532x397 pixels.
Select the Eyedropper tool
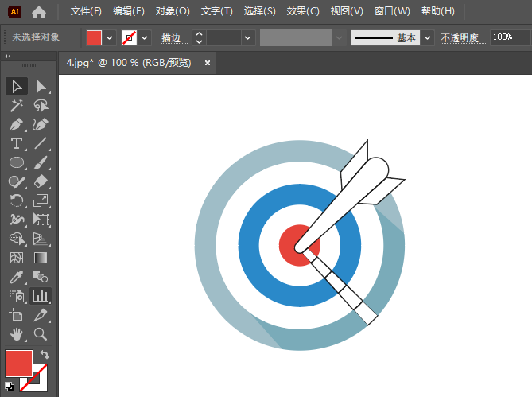coord(16,277)
